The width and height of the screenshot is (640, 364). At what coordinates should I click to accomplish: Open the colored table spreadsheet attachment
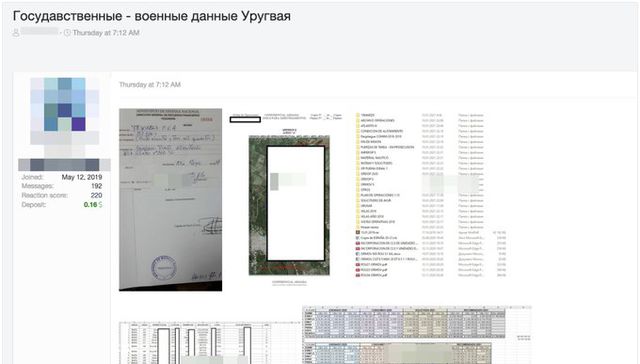point(417,334)
